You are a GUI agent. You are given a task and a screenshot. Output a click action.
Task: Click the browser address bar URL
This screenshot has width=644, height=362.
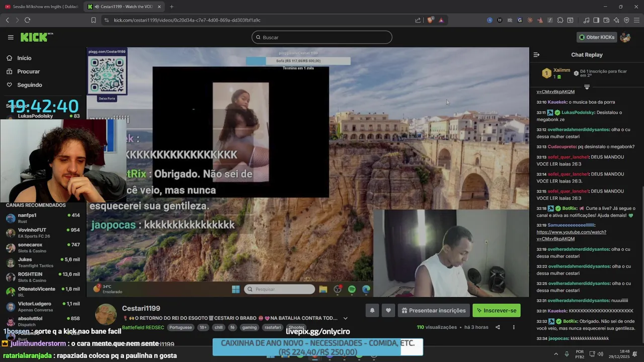tap(187, 20)
